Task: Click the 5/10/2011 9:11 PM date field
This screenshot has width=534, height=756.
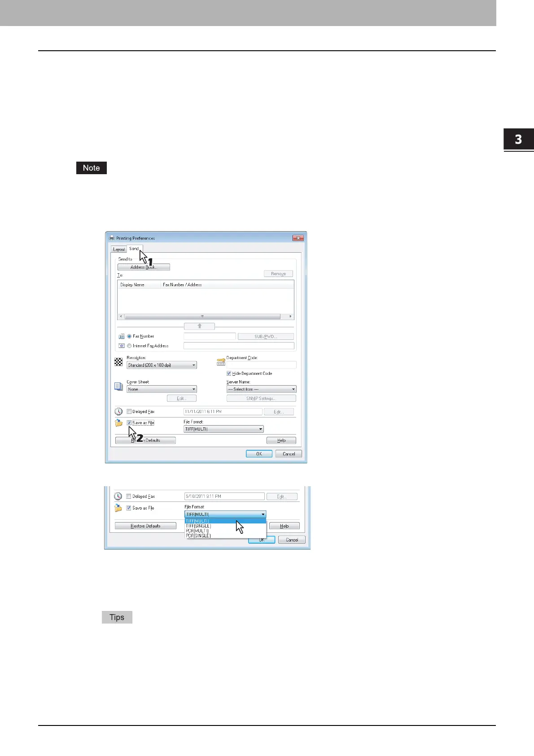Action: 224,496
